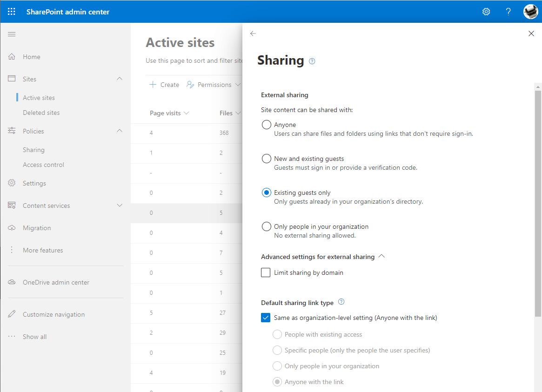Click the Home house icon
Viewport: 542px width, 392px height.
(x=12, y=57)
